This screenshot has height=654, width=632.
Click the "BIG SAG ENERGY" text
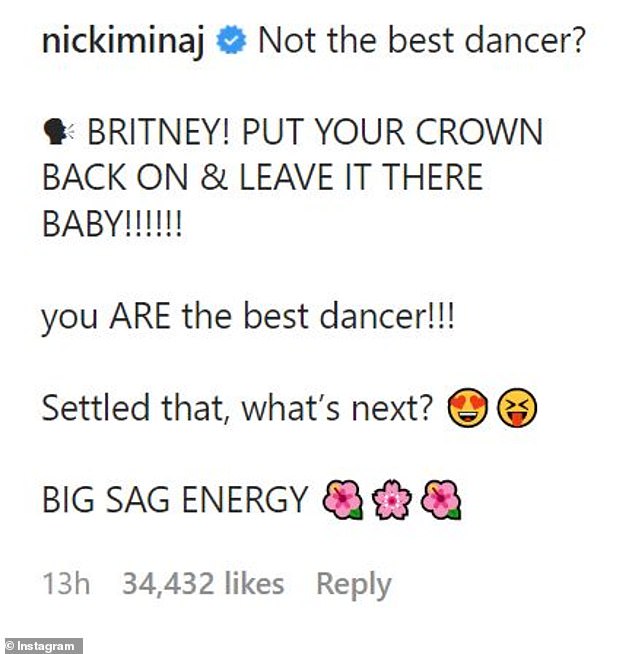tap(175, 500)
